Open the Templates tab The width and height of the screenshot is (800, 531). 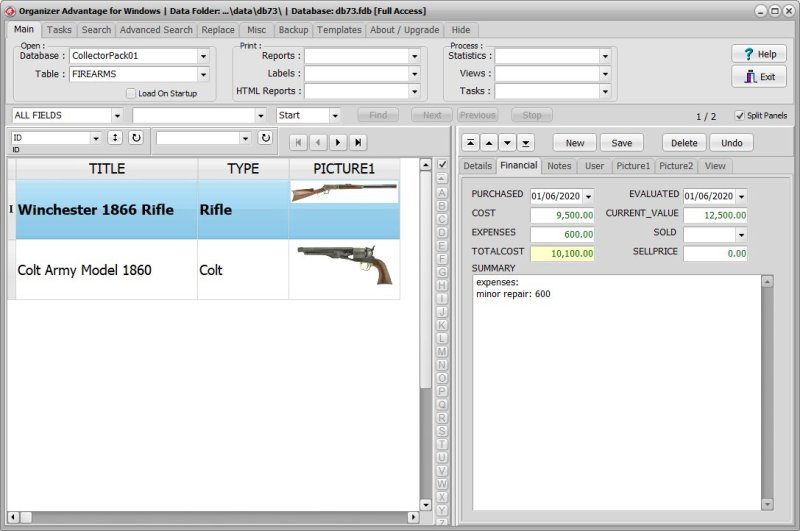(339, 30)
